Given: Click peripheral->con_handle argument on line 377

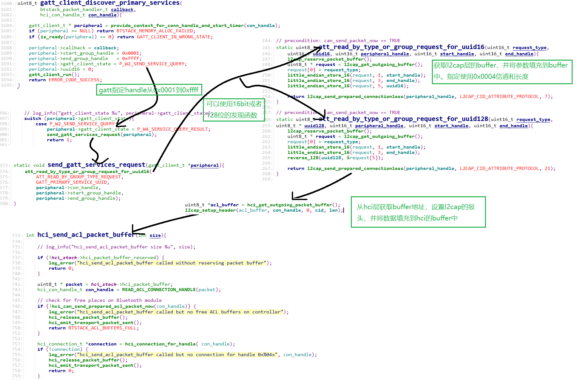Looking at the screenshot, I should coord(67,188).
